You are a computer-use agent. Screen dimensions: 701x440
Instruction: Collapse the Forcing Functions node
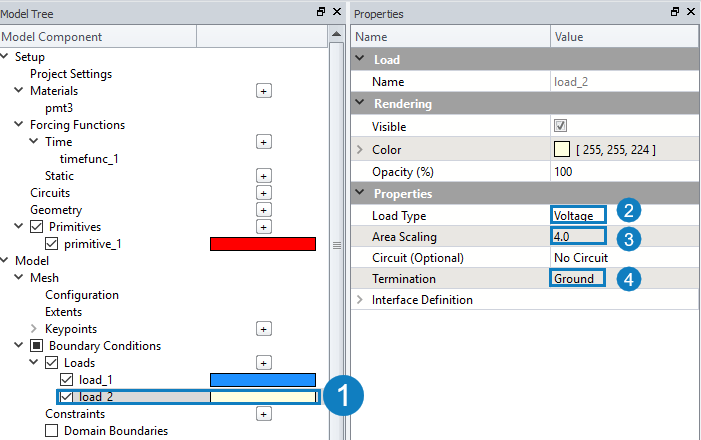[x=19, y=124]
